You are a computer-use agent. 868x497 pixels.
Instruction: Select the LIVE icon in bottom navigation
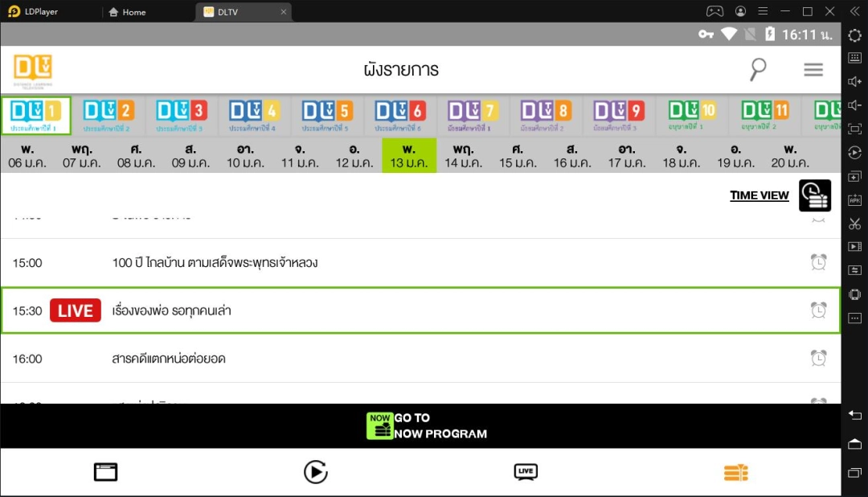pos(525,472)
